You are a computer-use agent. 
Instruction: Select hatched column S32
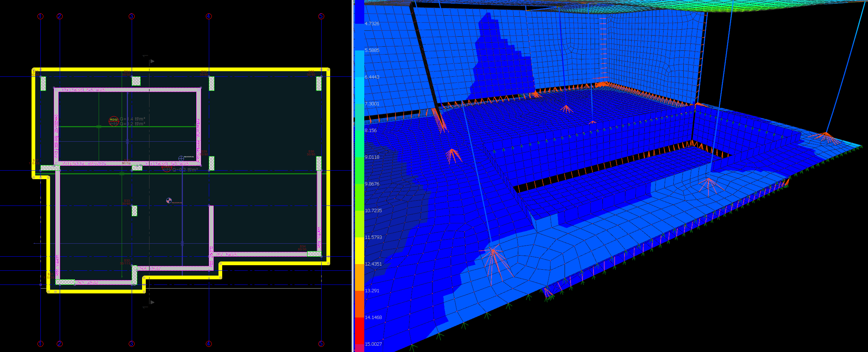(134, 275)
